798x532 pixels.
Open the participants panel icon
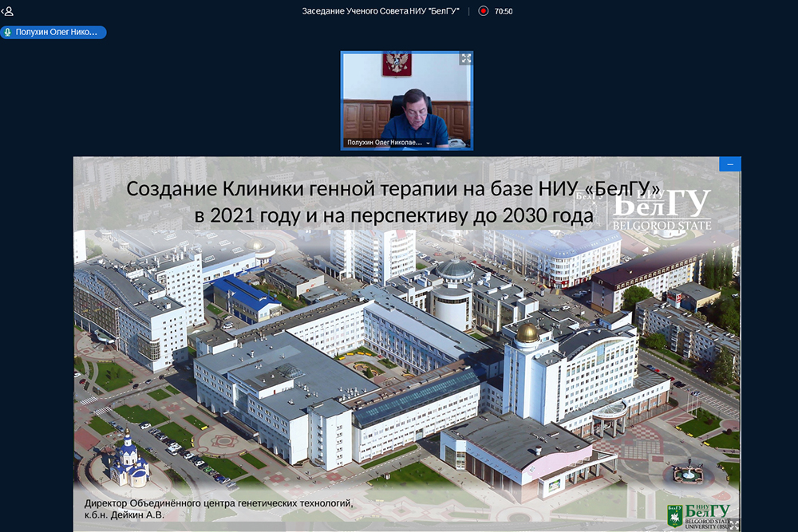[8, 10]
